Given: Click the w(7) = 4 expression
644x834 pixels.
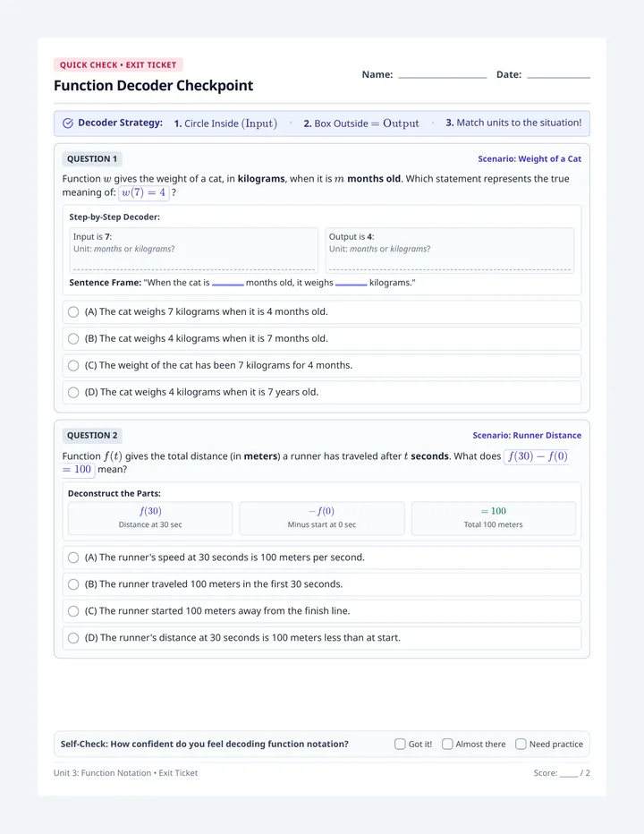Looking at the screenshot, I should (144, 192).
